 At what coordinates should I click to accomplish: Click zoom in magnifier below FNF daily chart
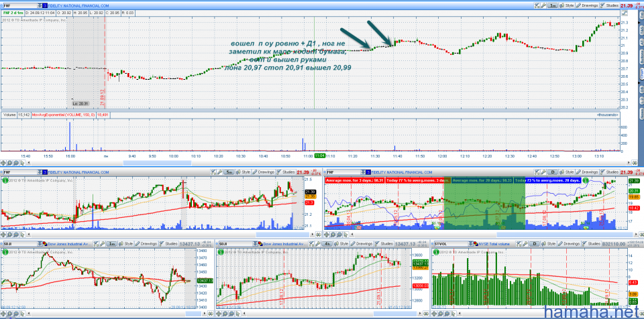(x=333, y=235)
